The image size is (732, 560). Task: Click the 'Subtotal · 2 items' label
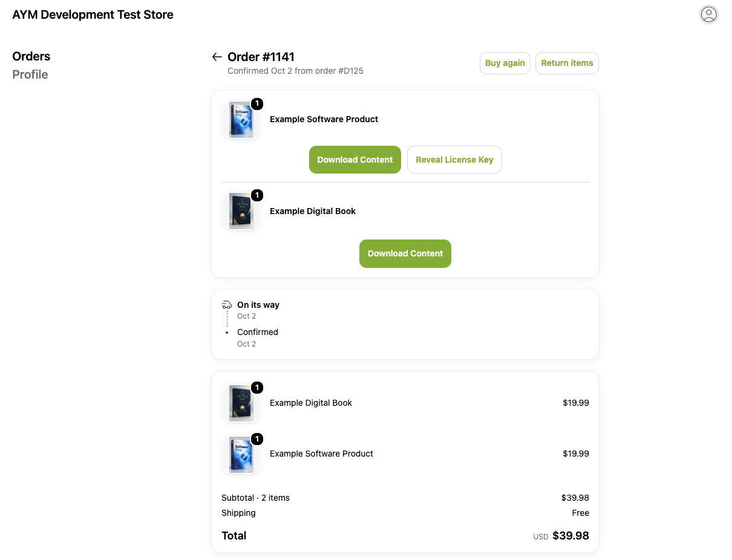[x=255, y=498]
